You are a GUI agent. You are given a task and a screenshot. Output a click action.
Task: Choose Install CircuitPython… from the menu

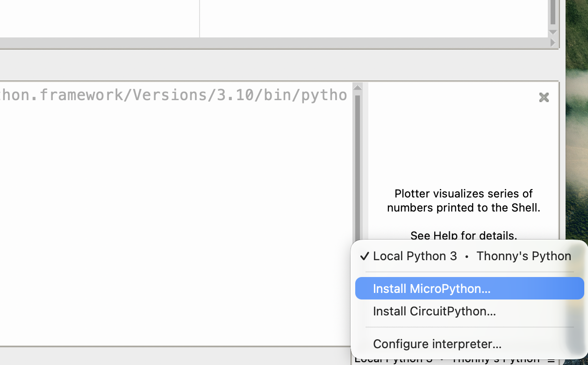(469, 311)
